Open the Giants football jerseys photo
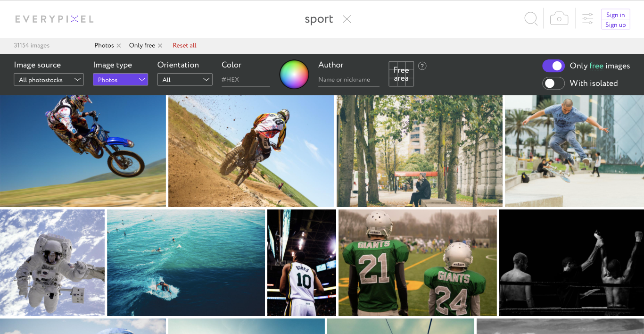The height and width of the screenshot is (334, 644). 418,263
